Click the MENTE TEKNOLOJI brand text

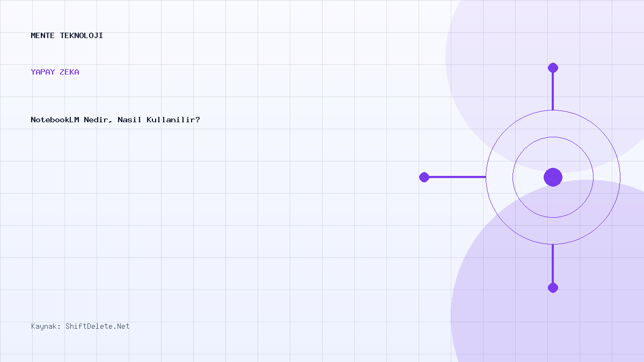point(67,36)
